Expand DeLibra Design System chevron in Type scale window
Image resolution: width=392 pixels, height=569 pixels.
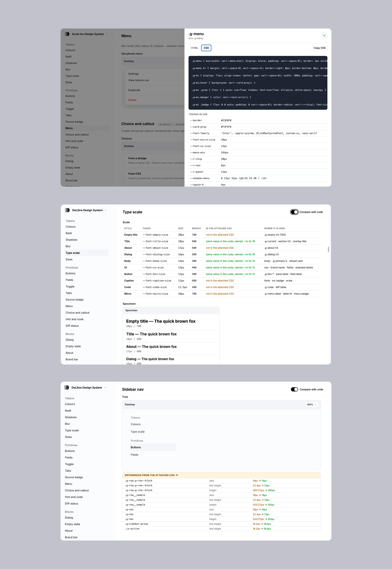106,210
